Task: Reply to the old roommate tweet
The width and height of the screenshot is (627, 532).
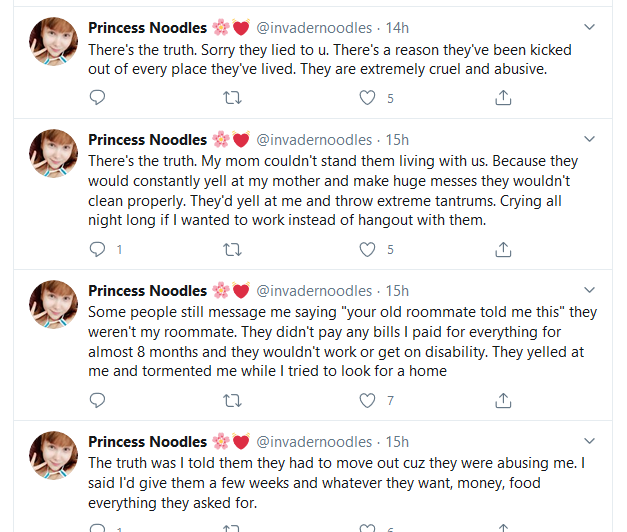Action: coord(97,400)
